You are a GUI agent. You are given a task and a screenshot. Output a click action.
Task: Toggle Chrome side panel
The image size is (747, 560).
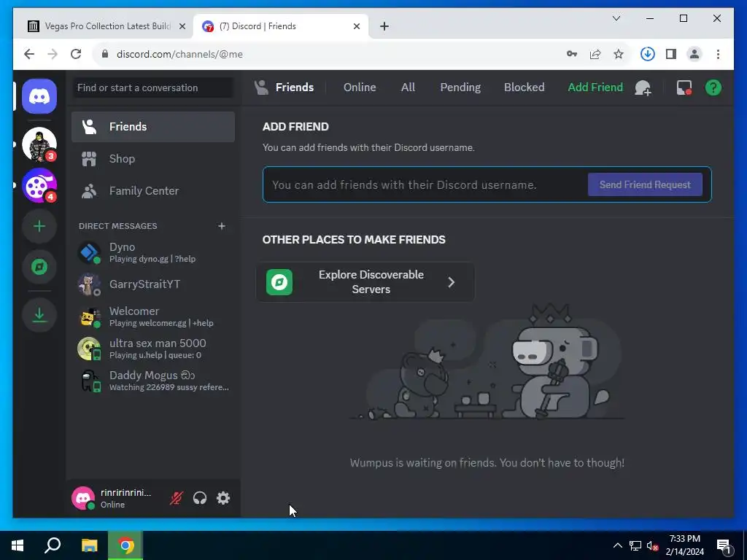point(671,54)
